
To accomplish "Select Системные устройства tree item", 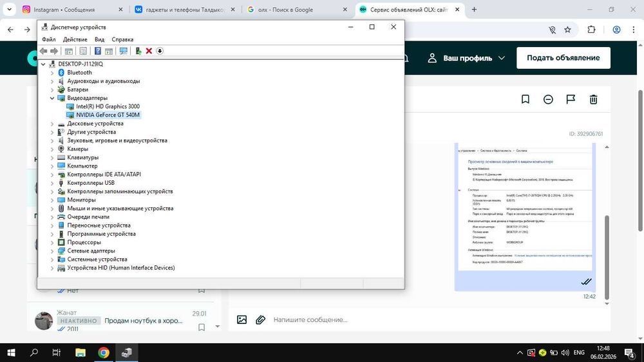I will pyautogui.click(x=97, y=260).
